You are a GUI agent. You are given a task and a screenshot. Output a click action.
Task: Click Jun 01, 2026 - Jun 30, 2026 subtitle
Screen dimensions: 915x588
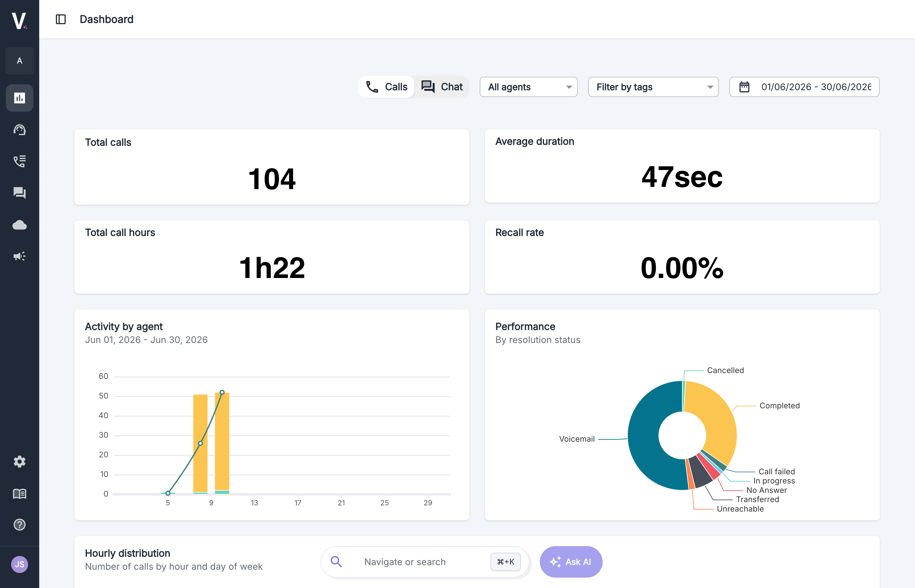tap(146, 340)
